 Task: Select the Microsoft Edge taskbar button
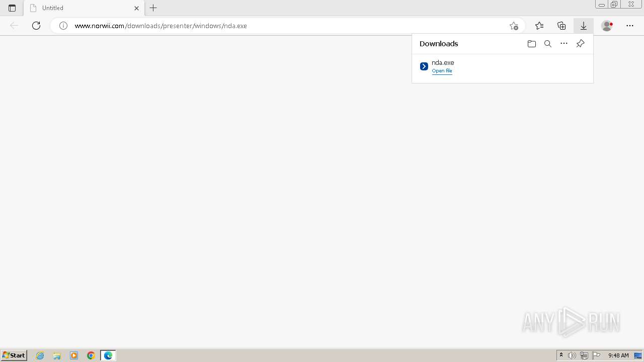point(108,355)
